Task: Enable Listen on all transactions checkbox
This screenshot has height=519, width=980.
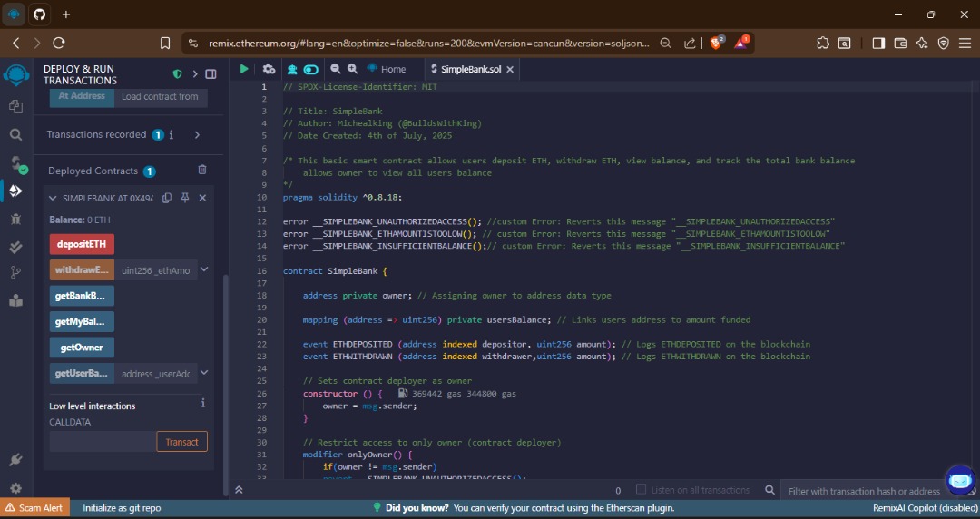Action: pyautogui.click(x=641, y=490)
